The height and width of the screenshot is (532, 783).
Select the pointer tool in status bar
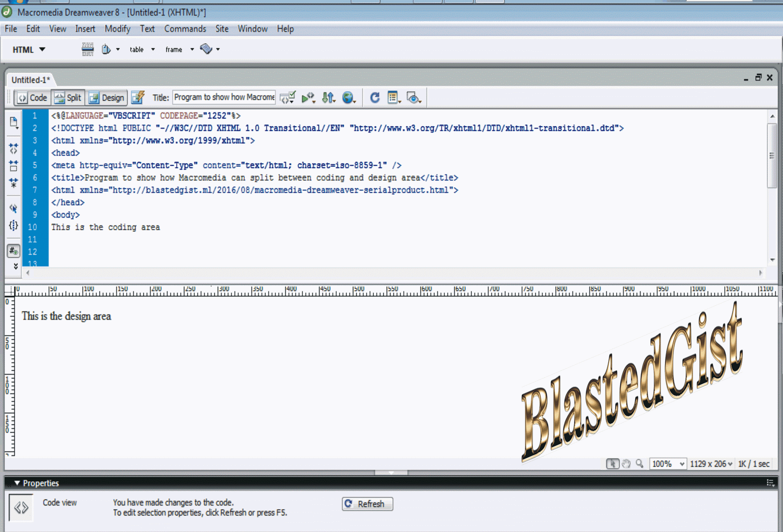pyautogui.click(x=613, y=464)
